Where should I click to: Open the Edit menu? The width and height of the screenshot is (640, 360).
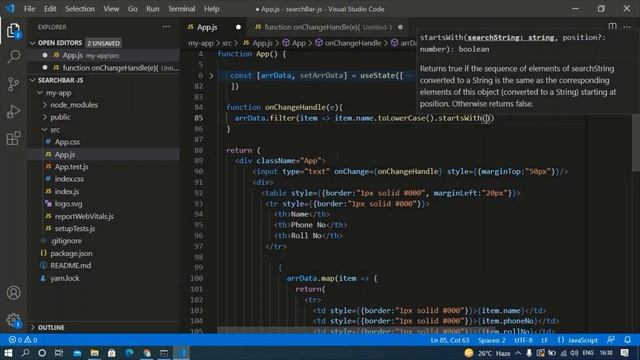pyautogui.click(x=50, y=9)
